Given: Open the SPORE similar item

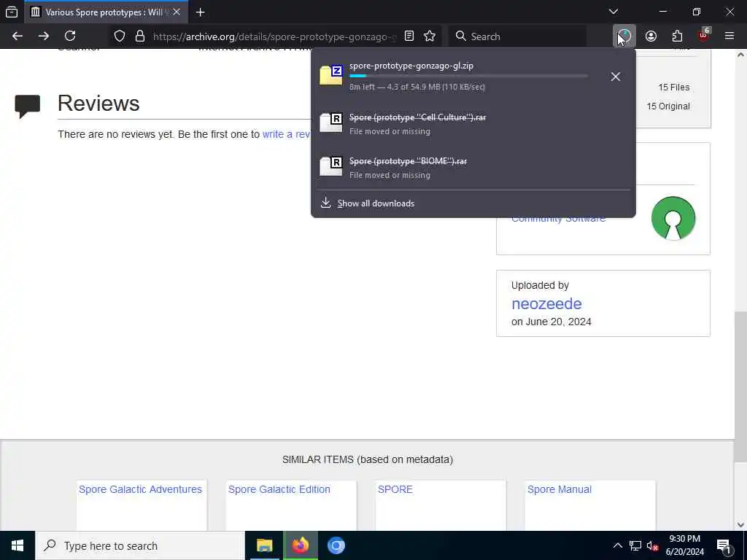Looking at the screenshot, I should coord(395,489).
